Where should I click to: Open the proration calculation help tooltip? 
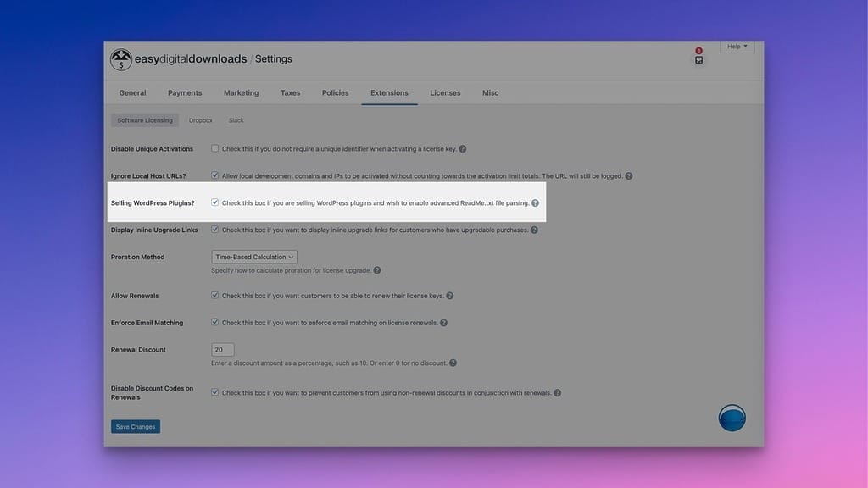tap(376, 270)
